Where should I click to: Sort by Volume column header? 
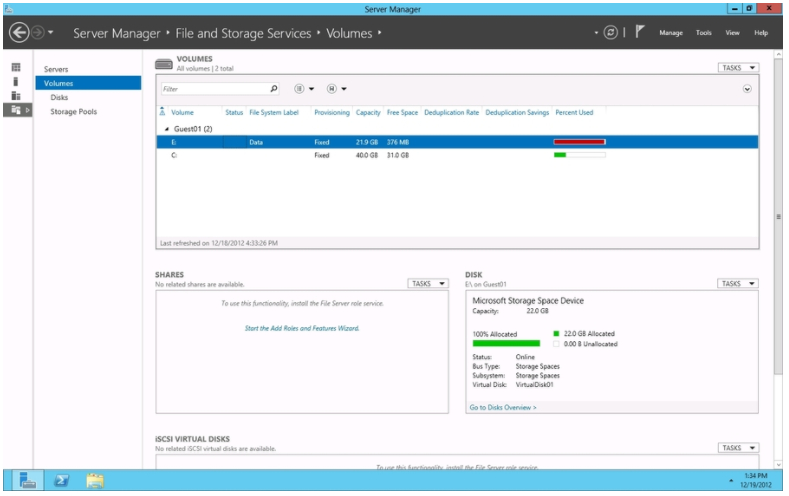point(182,113)
